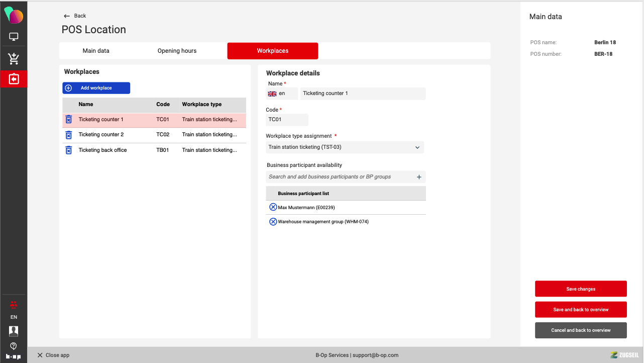Click the Add workplace button
The image size is (644, 363).
click(96, 88)
